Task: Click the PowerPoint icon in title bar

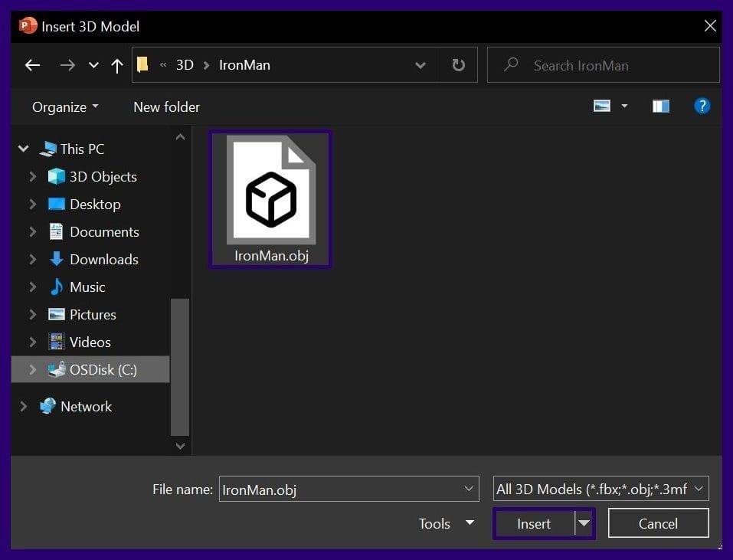Action: tap(28, 25)
